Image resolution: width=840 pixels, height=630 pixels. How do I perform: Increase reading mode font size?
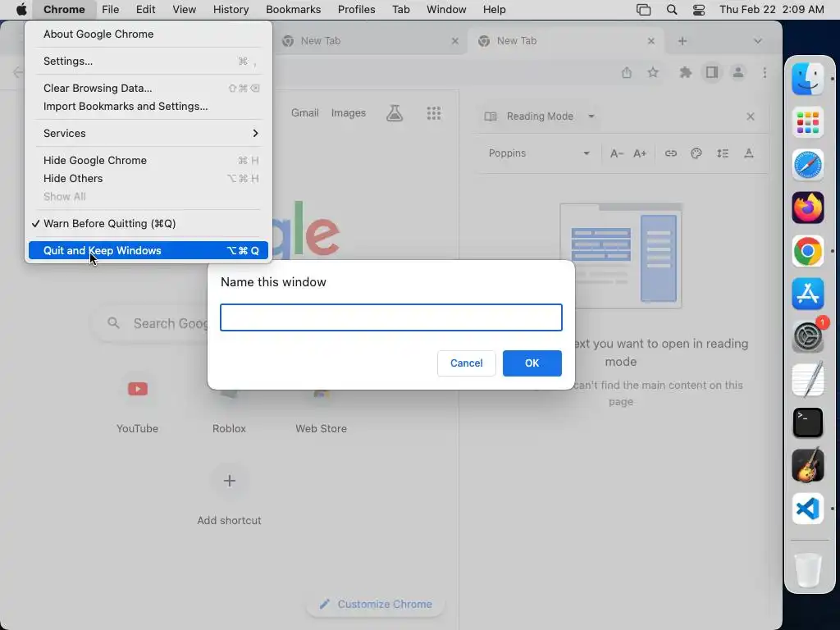coord(640,153)
